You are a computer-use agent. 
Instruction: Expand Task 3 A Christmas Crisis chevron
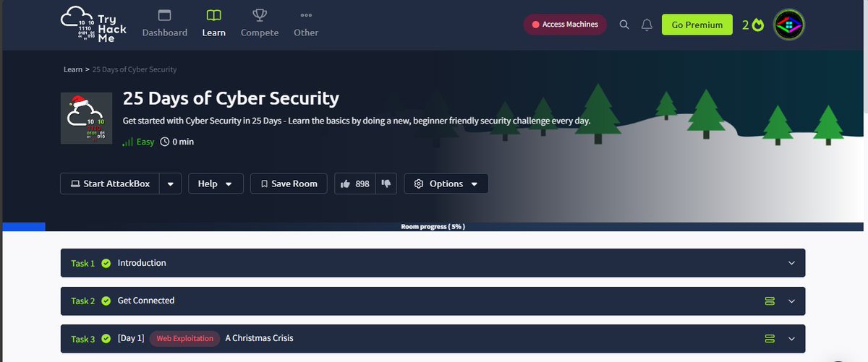[x=791, y=339]
